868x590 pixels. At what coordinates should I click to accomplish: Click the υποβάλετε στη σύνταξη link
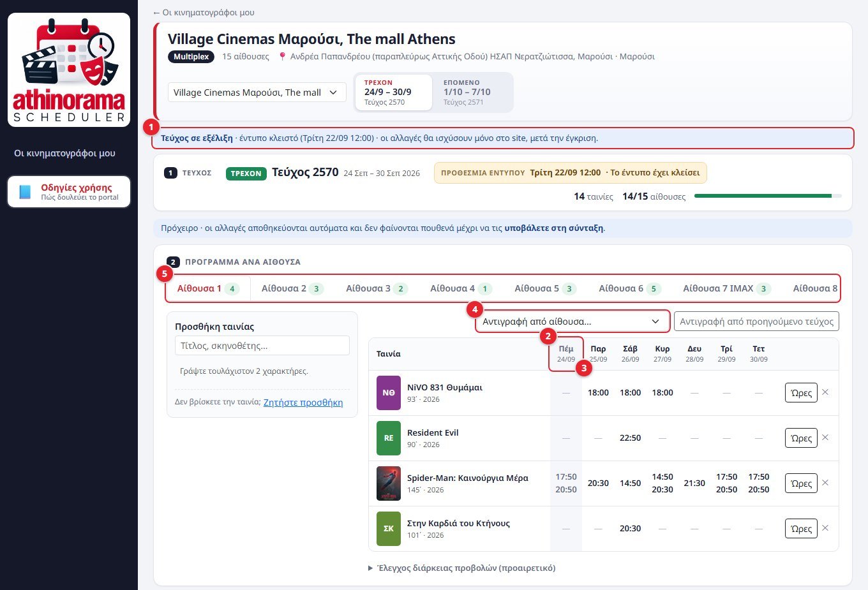coord(554,228)
